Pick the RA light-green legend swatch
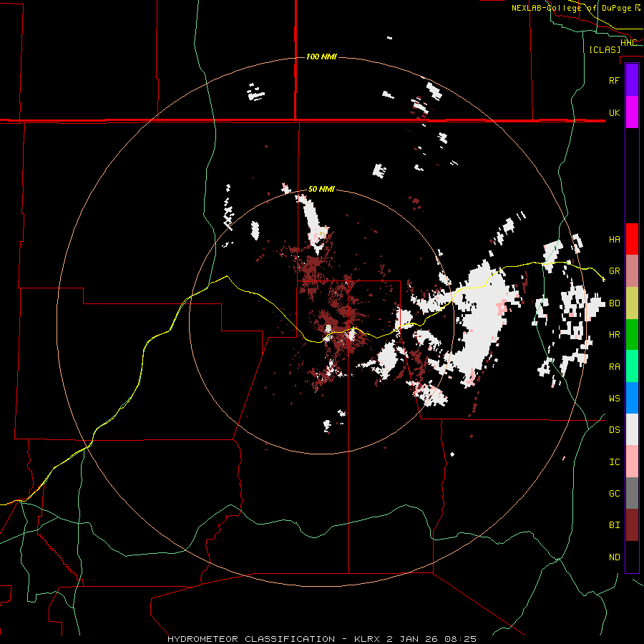The image size is (644, 644). pos(632,366)
